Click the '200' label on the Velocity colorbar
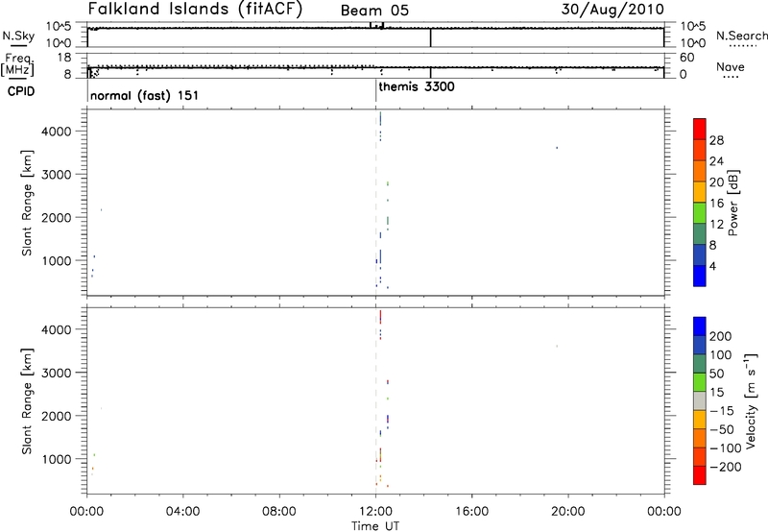Image resolution: width=768 pixels, height=532 pixels. [x=721, y=336]
